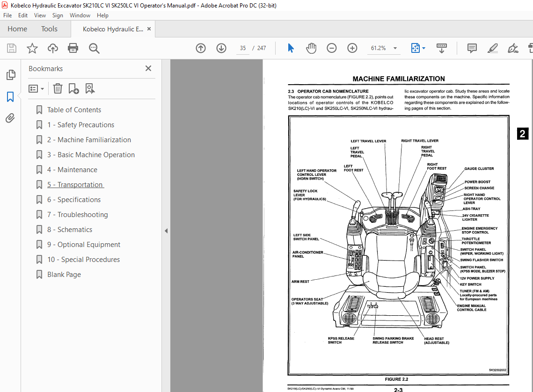Switch to the Tools tab
533x392 pixels.
click(x=49, y=29)
